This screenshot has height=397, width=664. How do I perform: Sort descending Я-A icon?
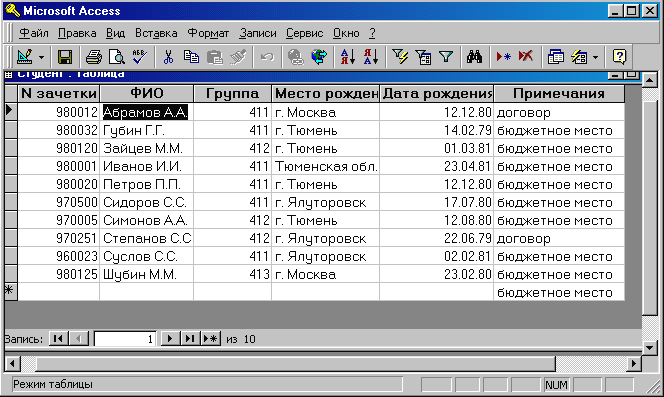pyautogui.click(x=371, y=57)
